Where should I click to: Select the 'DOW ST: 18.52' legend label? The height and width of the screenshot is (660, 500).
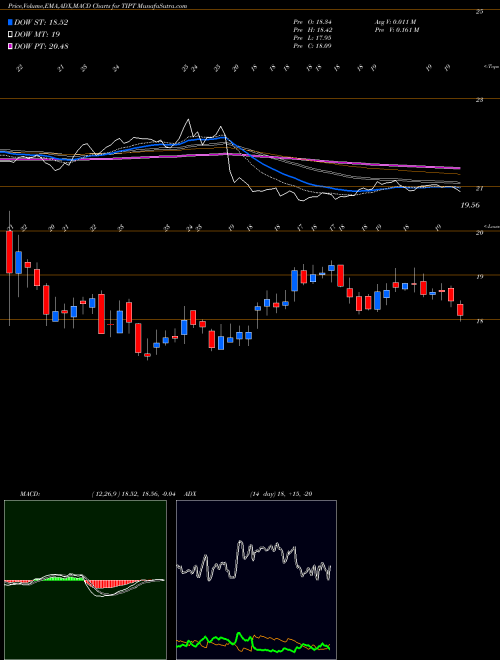click(41, 23)
